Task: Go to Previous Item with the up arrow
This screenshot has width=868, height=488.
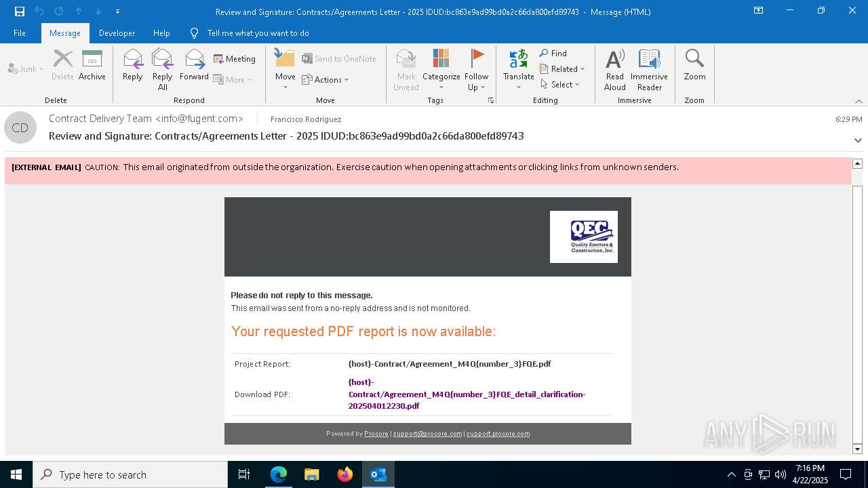Action: pyautogui.click(x=79, y=11)
